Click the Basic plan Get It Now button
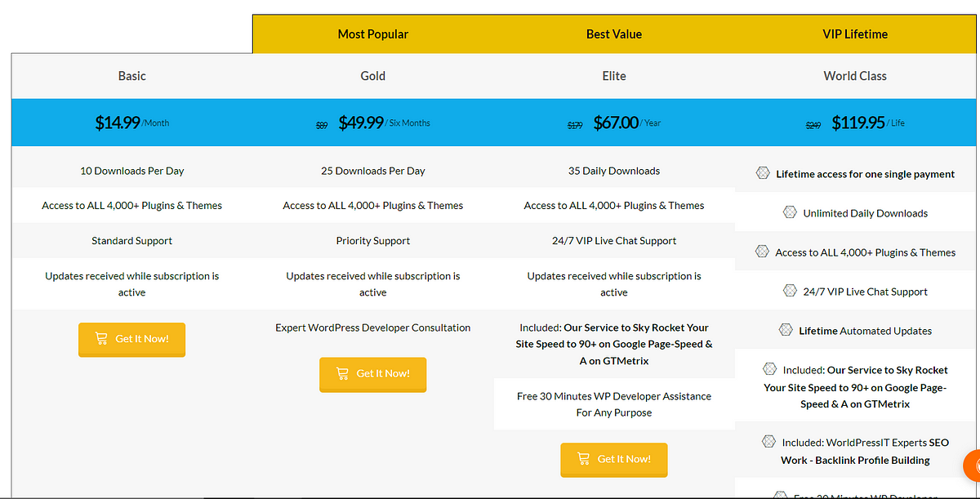980x499 pixels. tap(131, 339)
